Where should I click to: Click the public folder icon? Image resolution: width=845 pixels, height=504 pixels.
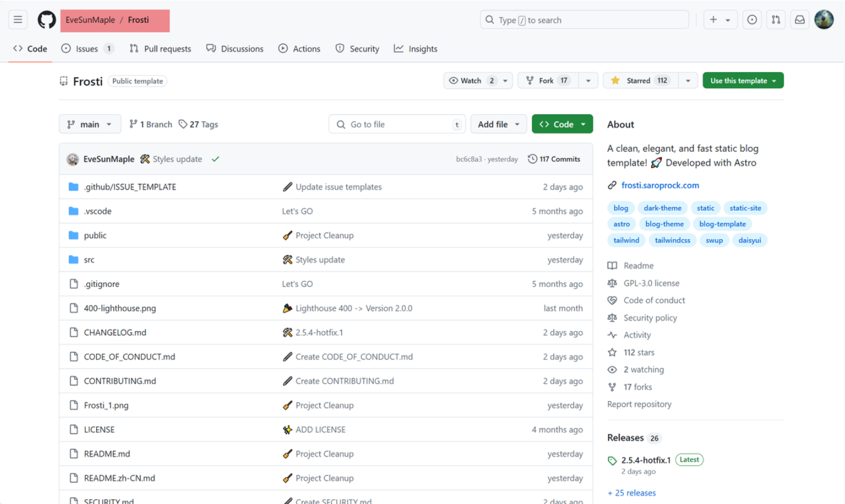tap(74, 235)
